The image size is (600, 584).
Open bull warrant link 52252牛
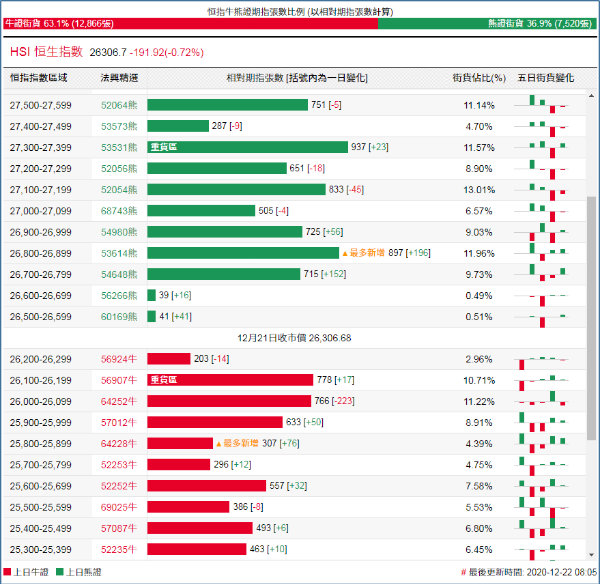pyautogui.click(x=119, y=486)
